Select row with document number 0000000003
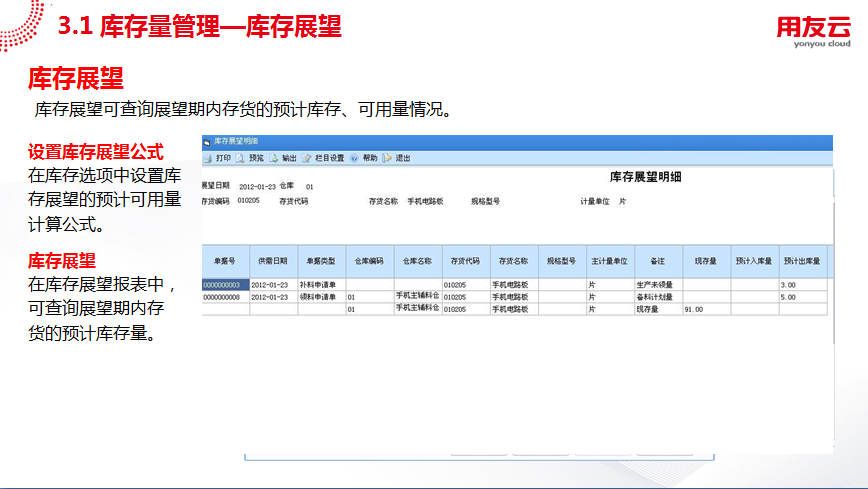This screenshot has height=489, width=868. pyautogui.click(x=224, y=285)
